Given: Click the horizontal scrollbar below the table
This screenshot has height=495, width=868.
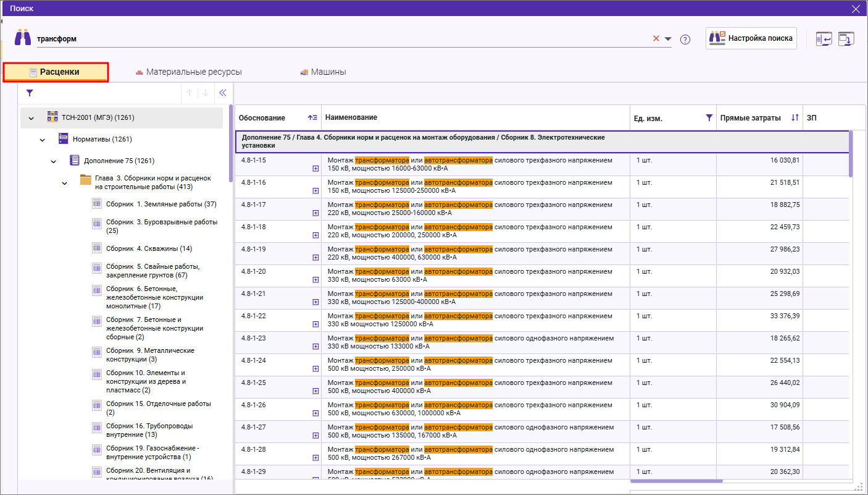Looking at the screenshot, I should pos(676,481).
